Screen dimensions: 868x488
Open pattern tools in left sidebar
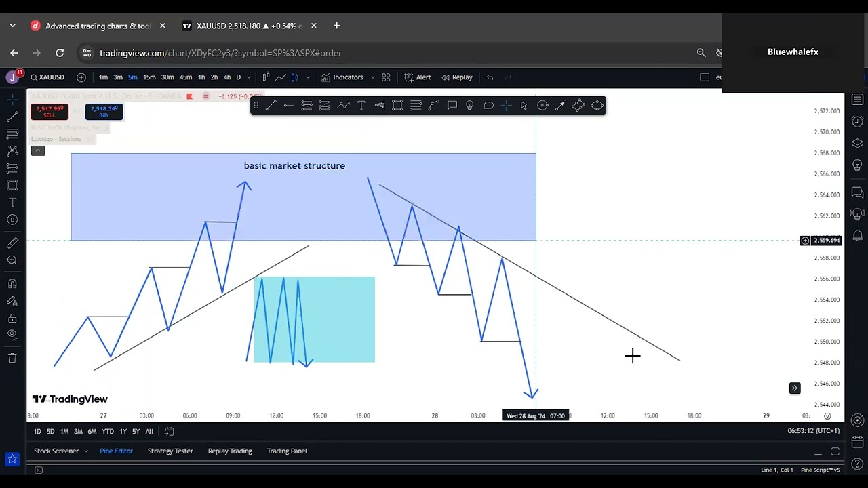pyautogui.click(x=12, y=150)
